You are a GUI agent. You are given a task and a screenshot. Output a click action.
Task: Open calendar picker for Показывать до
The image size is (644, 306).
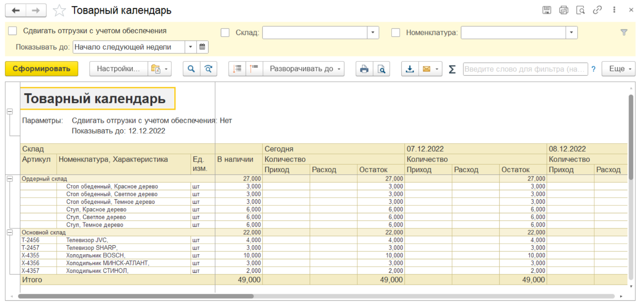(202, 47)
